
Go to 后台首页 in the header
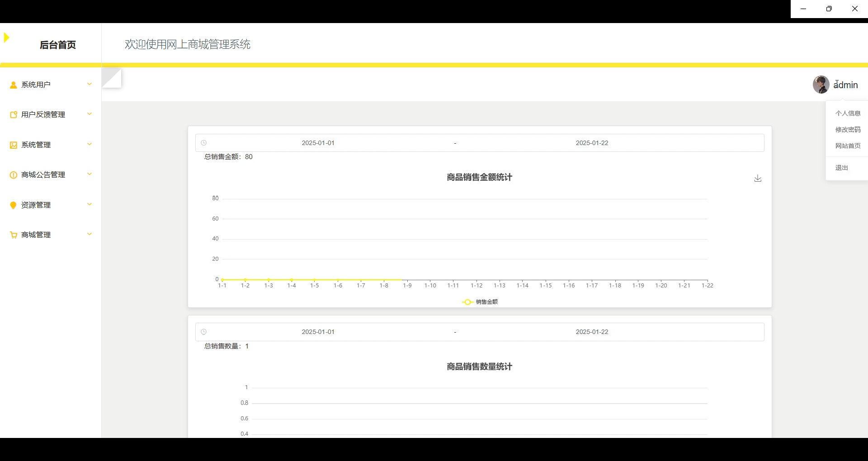coord(58,45)
